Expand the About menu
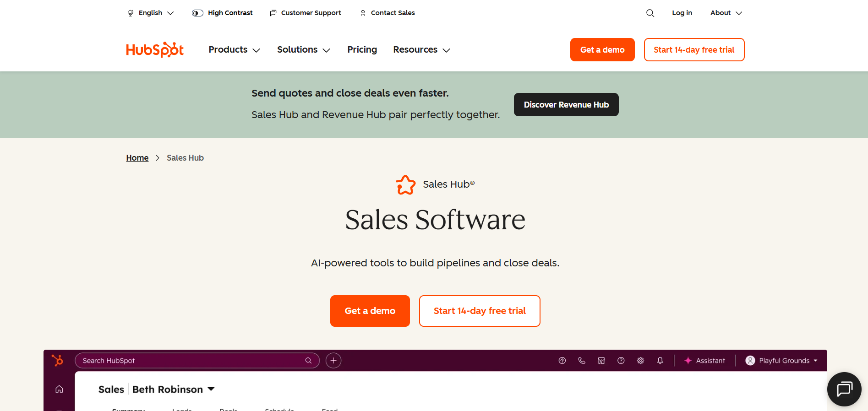 [x=726, y=13]
